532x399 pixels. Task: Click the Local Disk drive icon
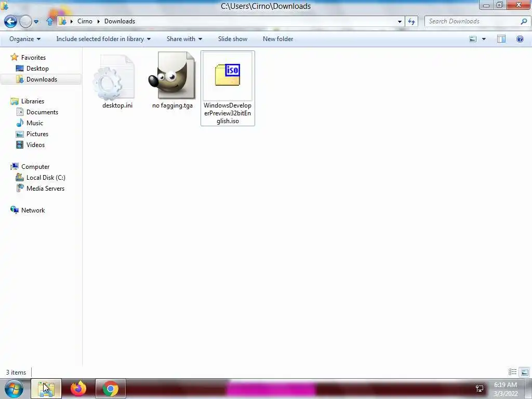(x=20, y=177)
